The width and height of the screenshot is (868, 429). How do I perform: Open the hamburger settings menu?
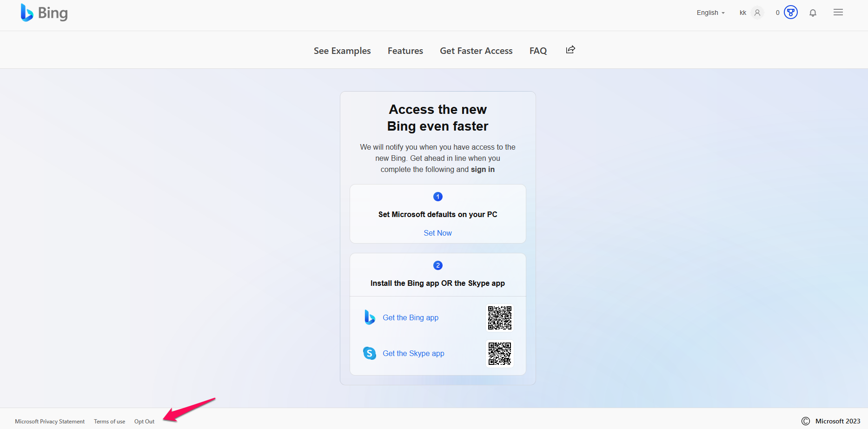coord(838,13)
